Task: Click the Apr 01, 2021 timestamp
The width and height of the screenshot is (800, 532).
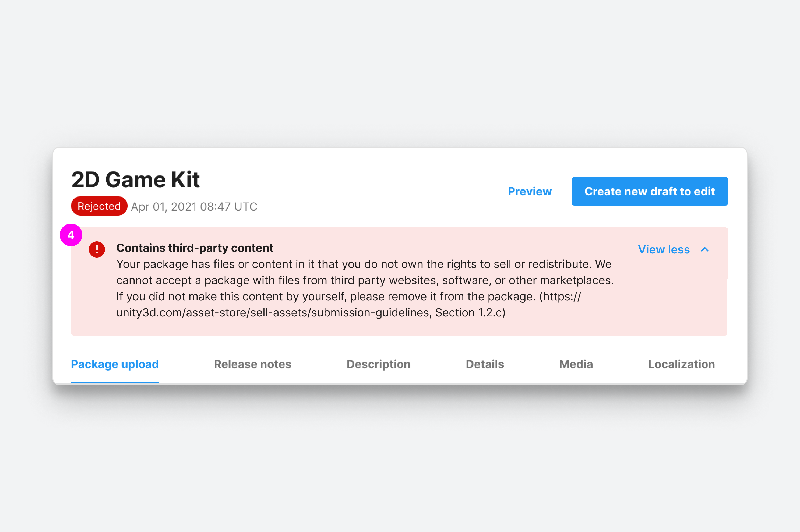Action: (x=194, y=207)
